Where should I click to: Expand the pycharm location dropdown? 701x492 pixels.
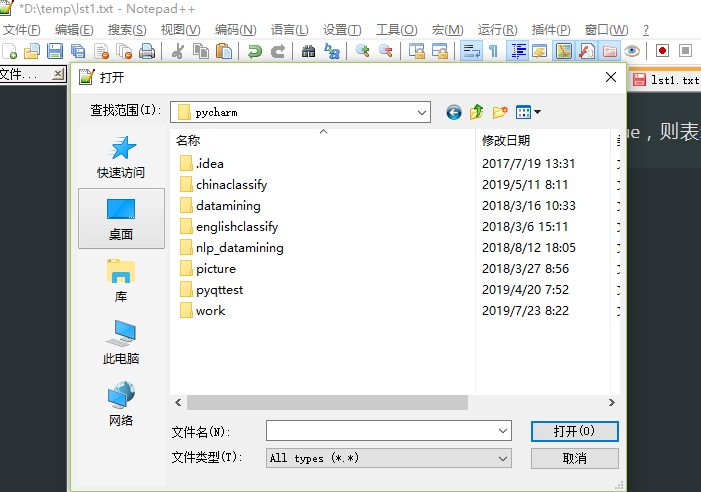[421, 113]
